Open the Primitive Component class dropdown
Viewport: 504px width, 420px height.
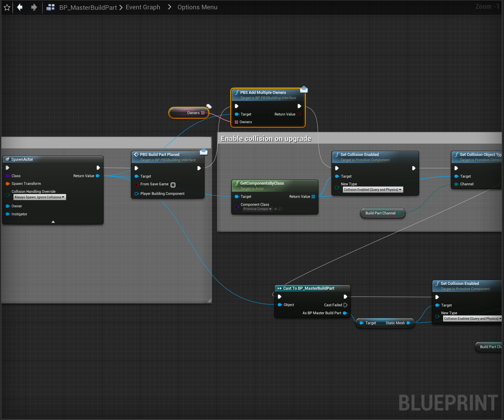[x=257, y=209]
